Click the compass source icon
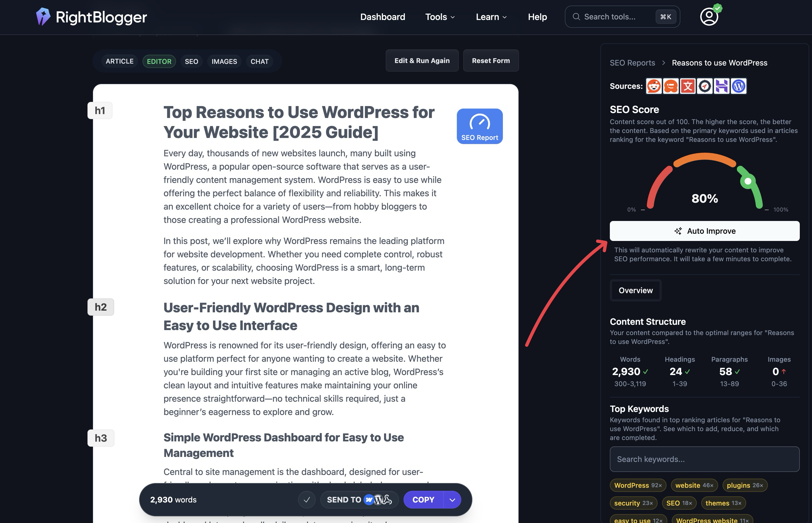Image resolution: width=812 pixels, height=523 pixels. [705, 86]
